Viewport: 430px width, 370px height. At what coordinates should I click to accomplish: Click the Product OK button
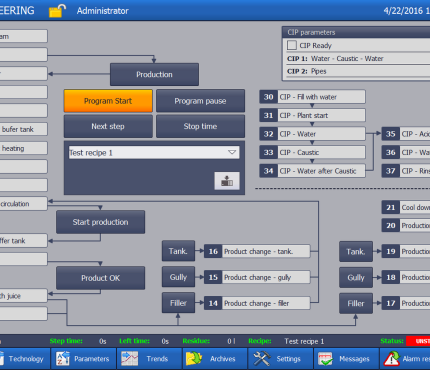(x=100, y=278)
